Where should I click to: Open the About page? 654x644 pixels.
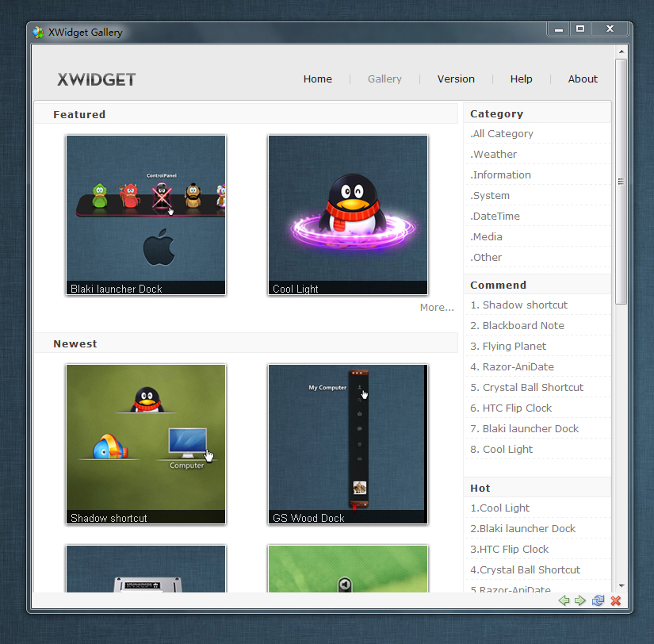point(583,79)
